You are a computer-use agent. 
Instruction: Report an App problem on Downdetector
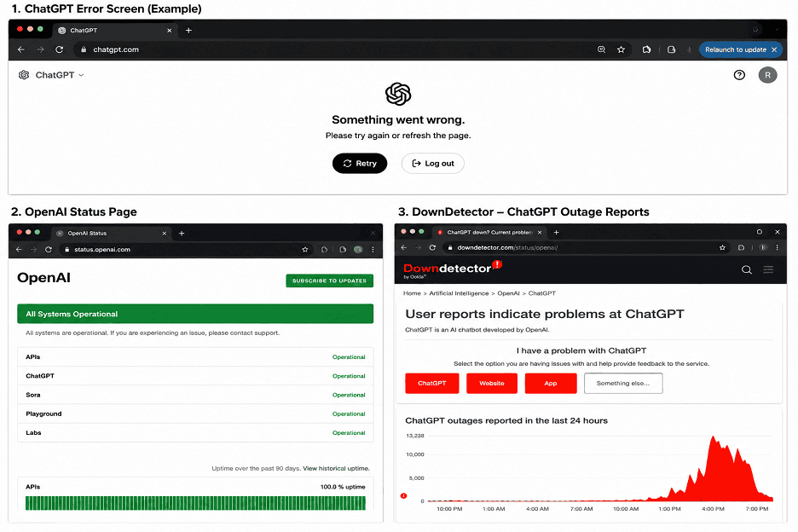pyautogui.click(x=551, y=384)
